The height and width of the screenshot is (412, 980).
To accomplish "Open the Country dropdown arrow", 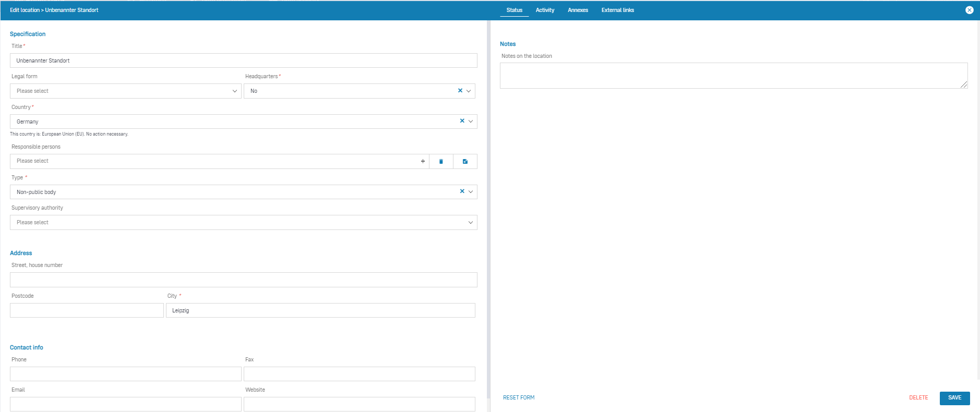I will pos(471,122).
